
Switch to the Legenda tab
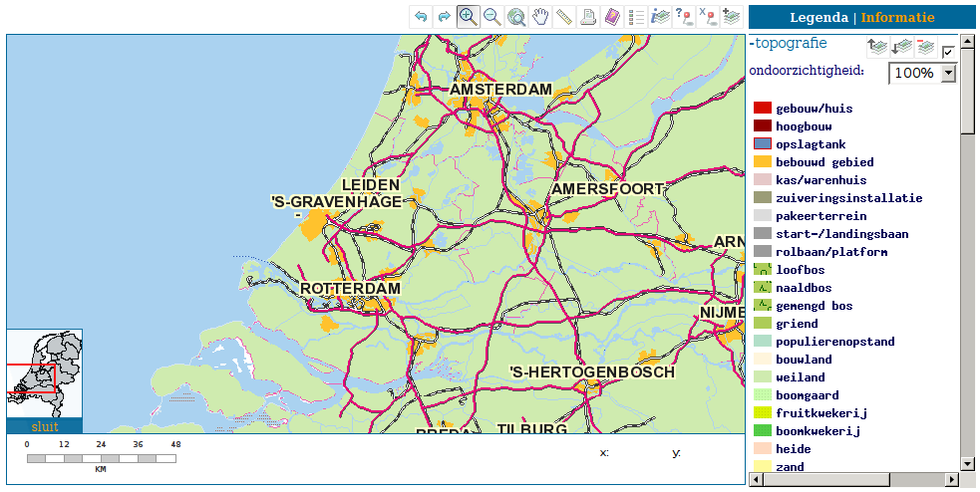tap(817, 17)
